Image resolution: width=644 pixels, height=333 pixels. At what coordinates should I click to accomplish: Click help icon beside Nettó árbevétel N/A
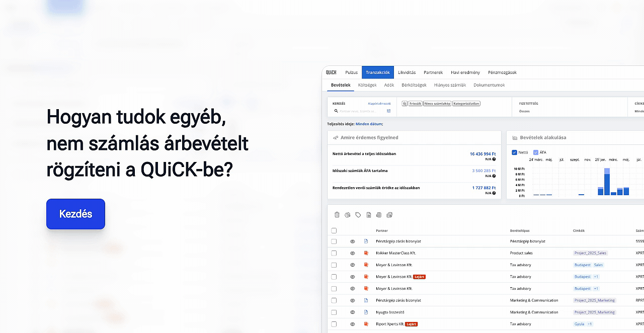pos(494,159)
